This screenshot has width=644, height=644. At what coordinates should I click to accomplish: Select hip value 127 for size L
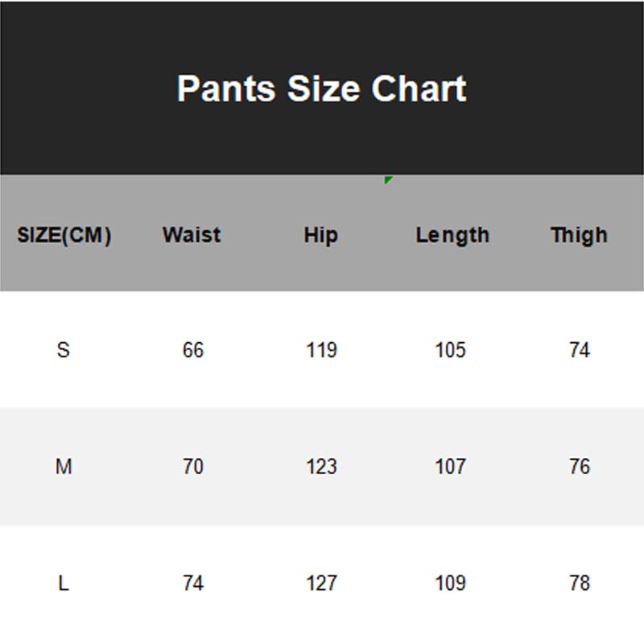321,583
